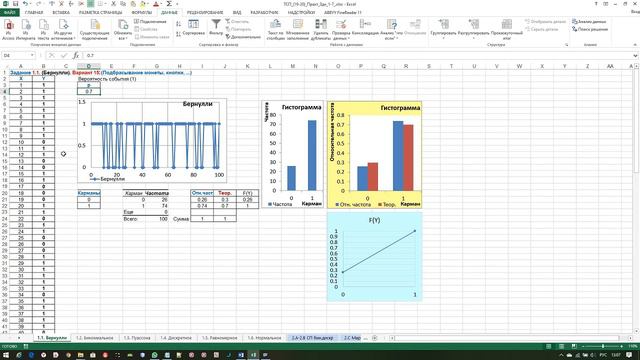640x360 pixels.
Task: Open Existing connections (Существующие подключения)
Action: (95, 29)
